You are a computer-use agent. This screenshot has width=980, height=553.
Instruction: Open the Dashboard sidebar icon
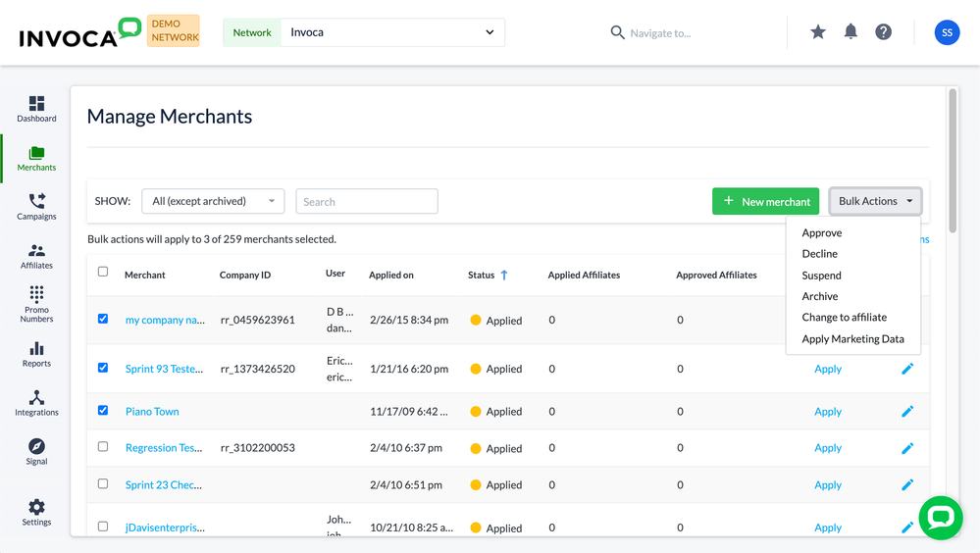tap(36, 109)
